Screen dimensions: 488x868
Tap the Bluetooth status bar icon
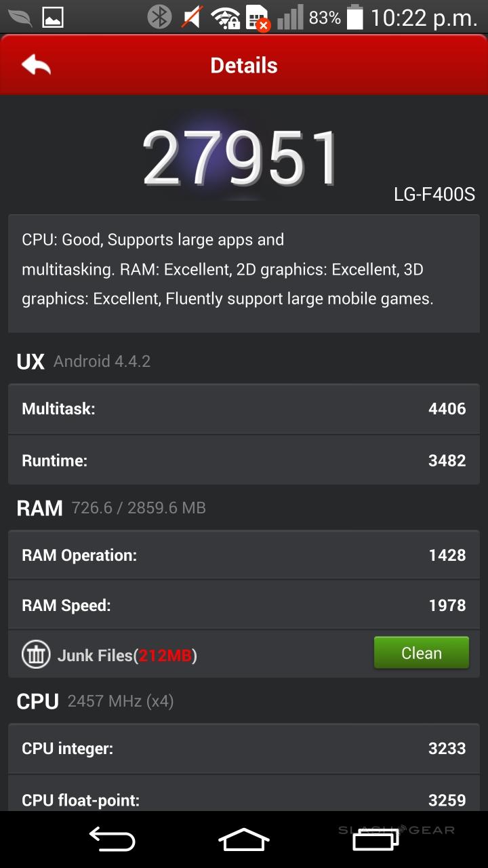coord(159,17)
